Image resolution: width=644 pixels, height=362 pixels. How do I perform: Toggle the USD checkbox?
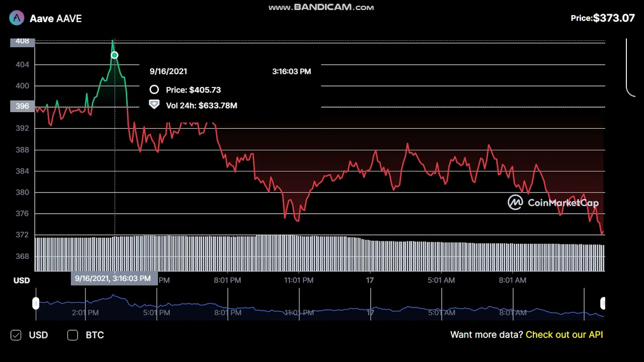click(16, 335)
